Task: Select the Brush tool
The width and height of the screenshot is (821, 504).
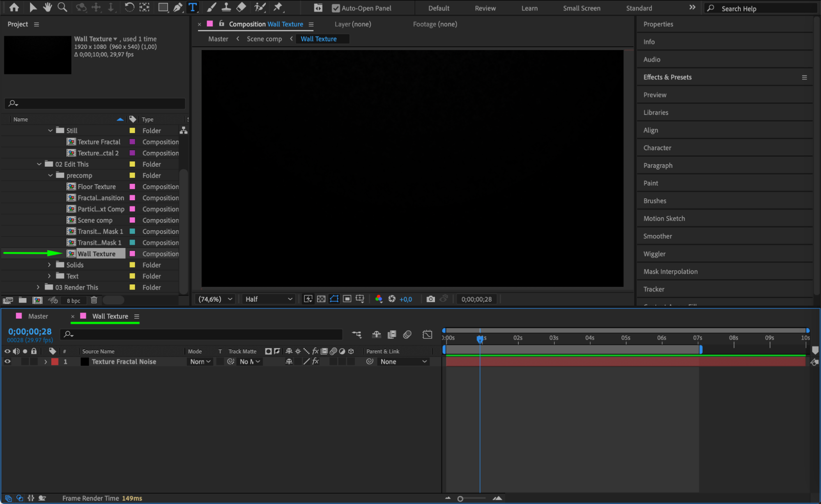Action: click(x=212, y=7)
